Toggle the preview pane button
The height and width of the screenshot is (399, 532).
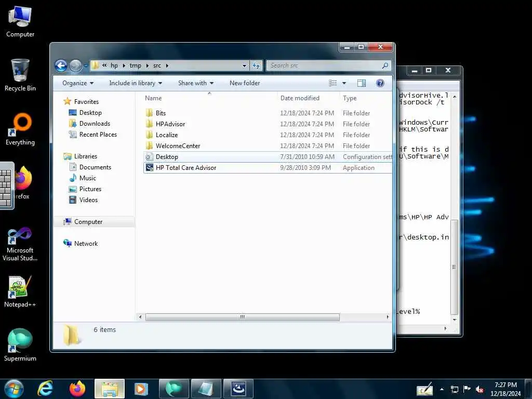pos(362,83)
